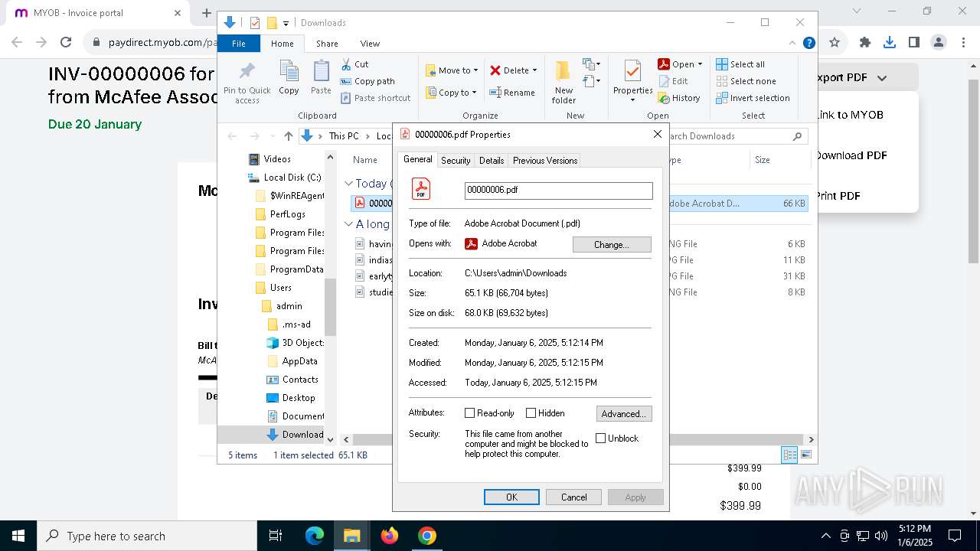This screenshot has width=980, height=551.
Task: Open Quick Access Toolbar customize arrow
Action: (x=286, y=23)
